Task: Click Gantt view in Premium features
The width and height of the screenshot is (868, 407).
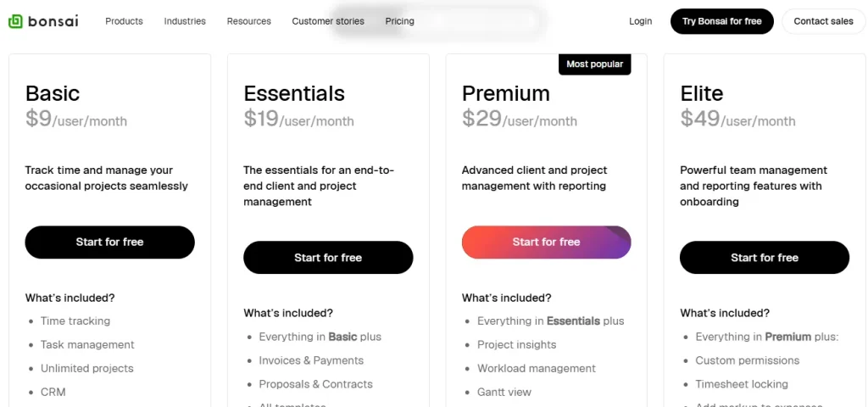Action: 504,392
